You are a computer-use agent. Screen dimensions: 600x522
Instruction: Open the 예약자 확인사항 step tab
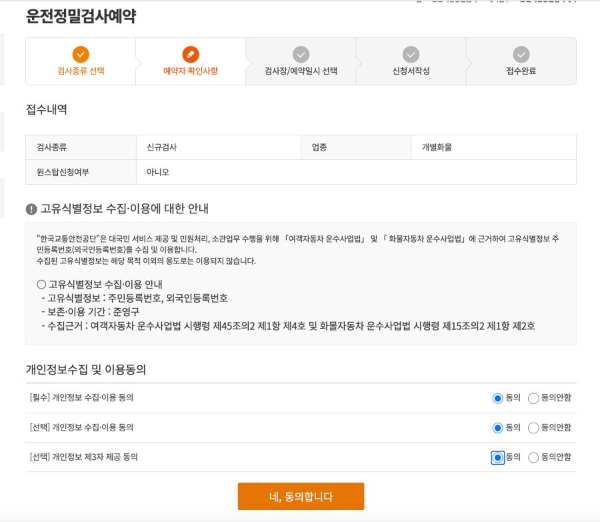point(191,61)
